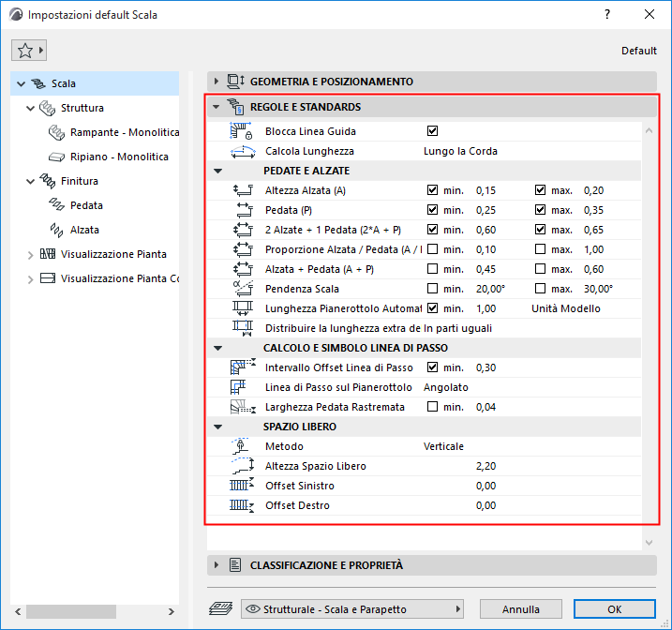
Task: Click the Scala stair icon in tree
Action: [38, 83]
